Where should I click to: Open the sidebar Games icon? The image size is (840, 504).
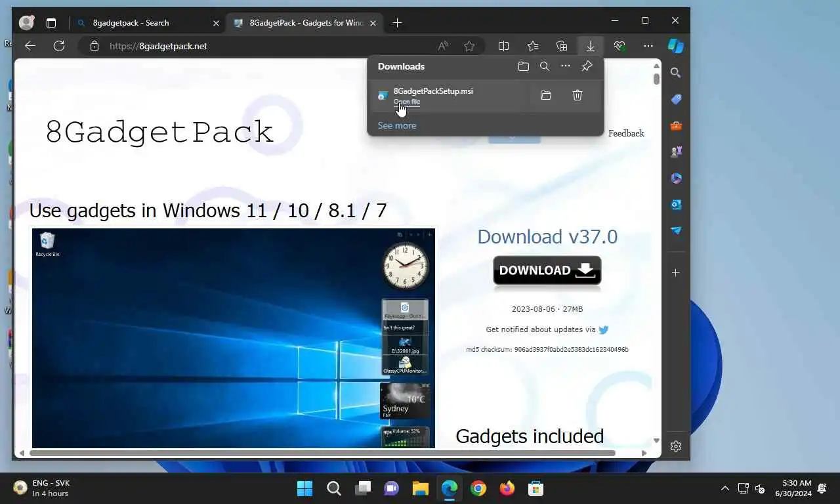[676, 152]
